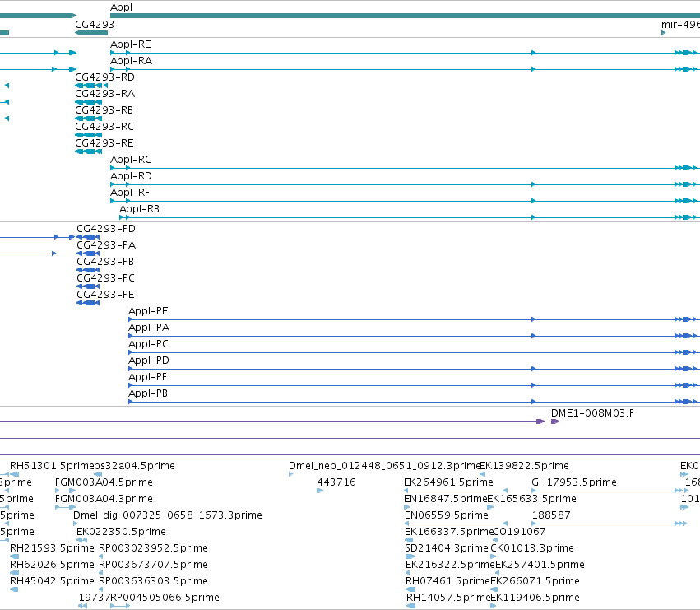Image resolution: width=700 pixels, height=610 pixels.
Task: Open EST bs32a04.5prime
Action: coord(134,466)
